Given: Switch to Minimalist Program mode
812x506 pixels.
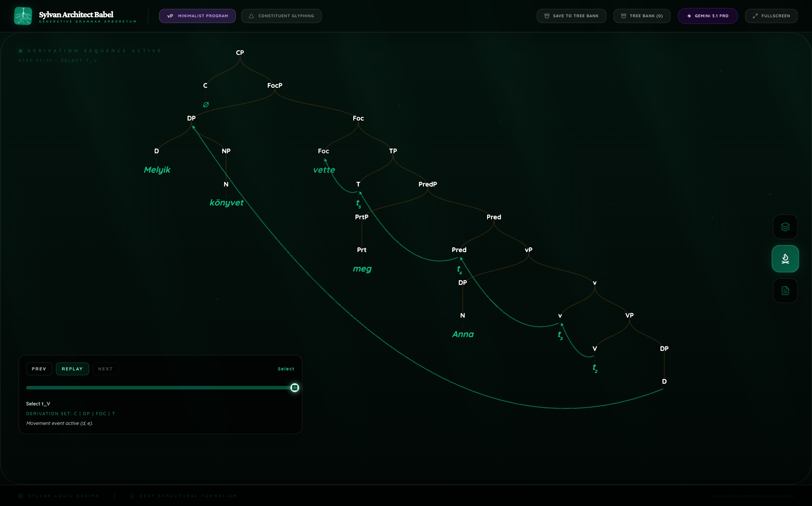Looking at the screenshot, I should [x=197, y=16].
